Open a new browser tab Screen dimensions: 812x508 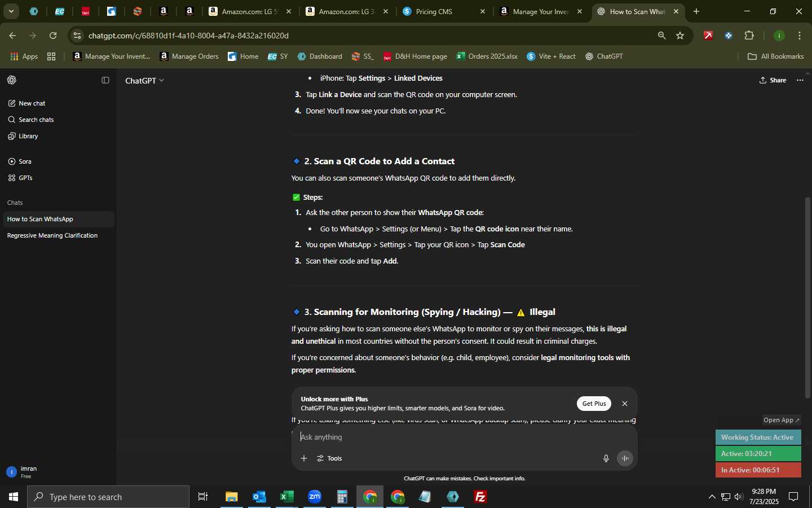tap(696, 11)
